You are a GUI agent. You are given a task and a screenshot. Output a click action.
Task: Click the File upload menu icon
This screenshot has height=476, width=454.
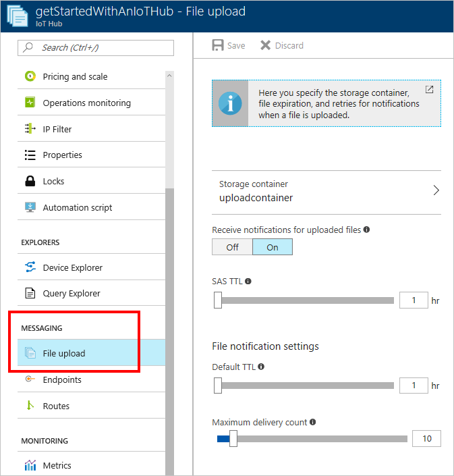point(30,352)
